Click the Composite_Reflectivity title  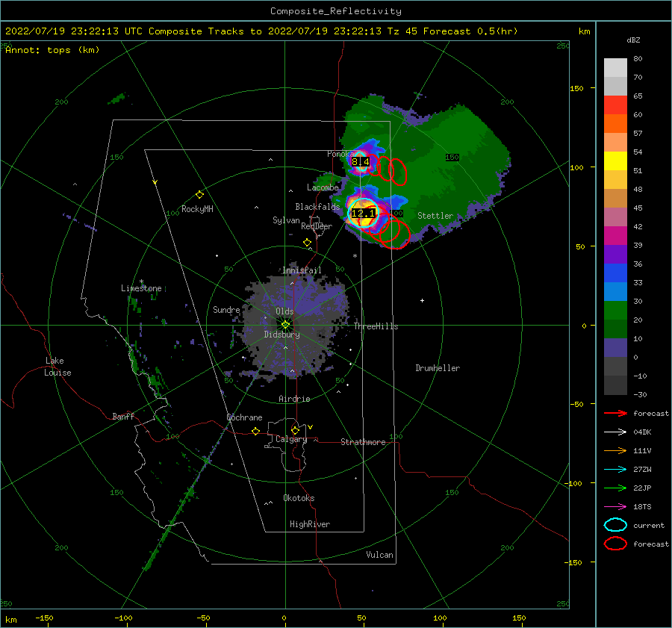(x=336, y=11)
